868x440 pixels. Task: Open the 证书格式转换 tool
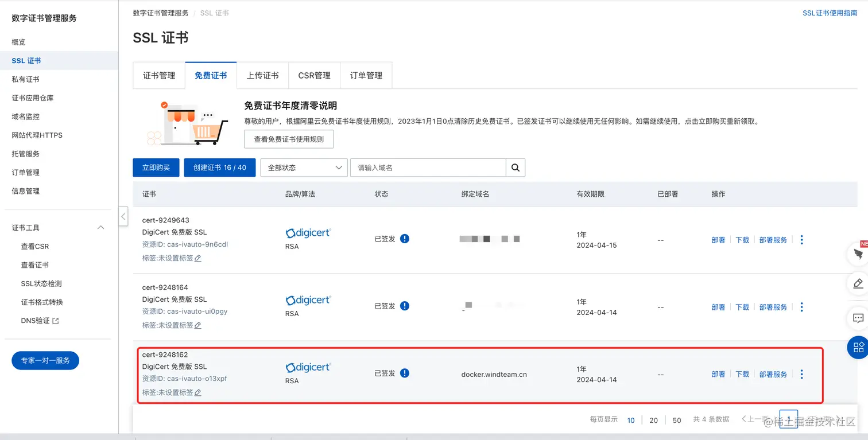click(42, 302)
